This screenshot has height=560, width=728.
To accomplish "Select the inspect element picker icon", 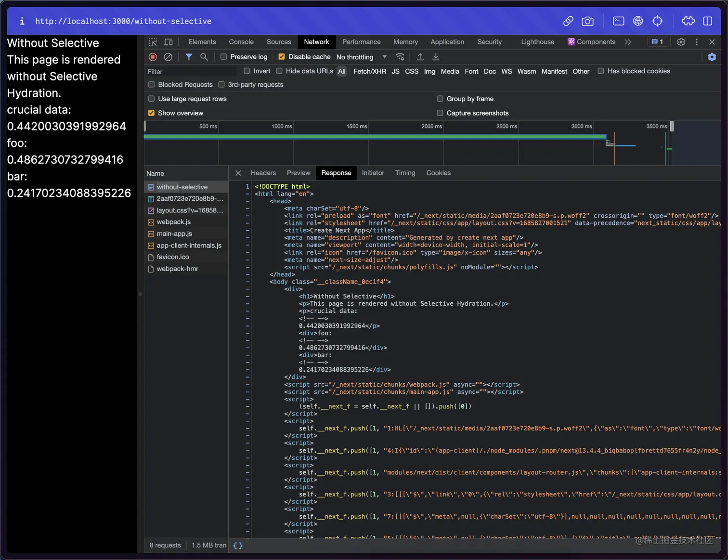I will [x=153, y=42].
